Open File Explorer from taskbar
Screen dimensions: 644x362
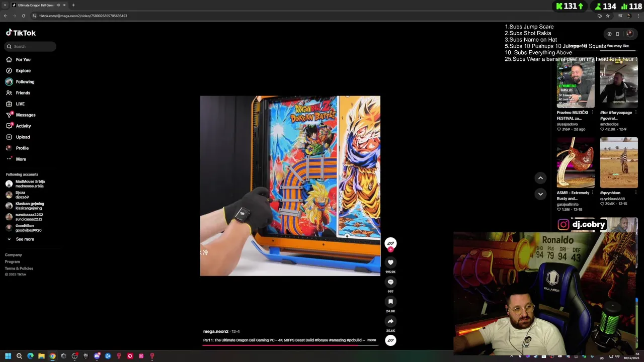(41, 356)
